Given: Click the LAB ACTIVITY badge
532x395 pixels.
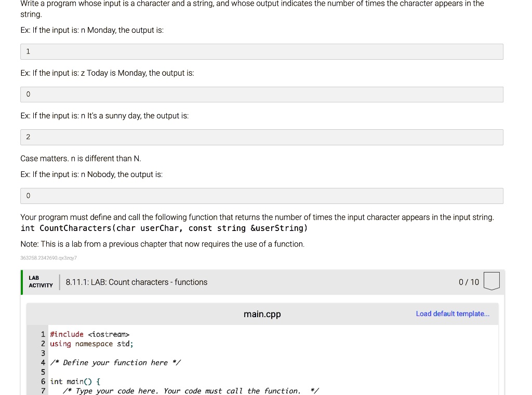Looking at the screenshot, I should [x=40, y=282].
